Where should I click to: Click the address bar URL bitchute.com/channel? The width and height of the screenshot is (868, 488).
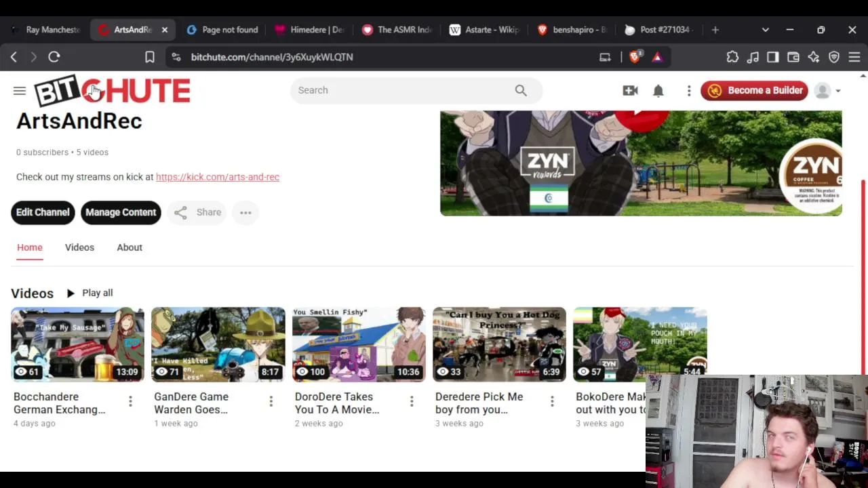[272, 57]
